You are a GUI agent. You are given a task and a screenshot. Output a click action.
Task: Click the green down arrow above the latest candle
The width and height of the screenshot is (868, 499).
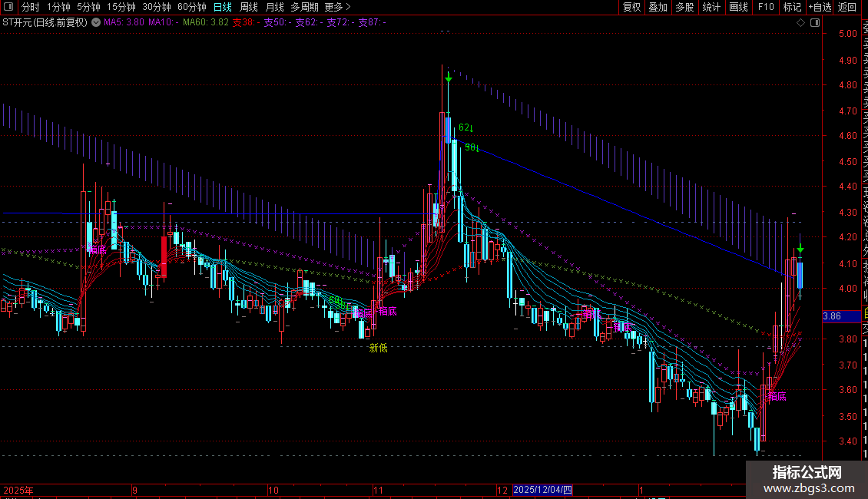(x=800, y=249)
